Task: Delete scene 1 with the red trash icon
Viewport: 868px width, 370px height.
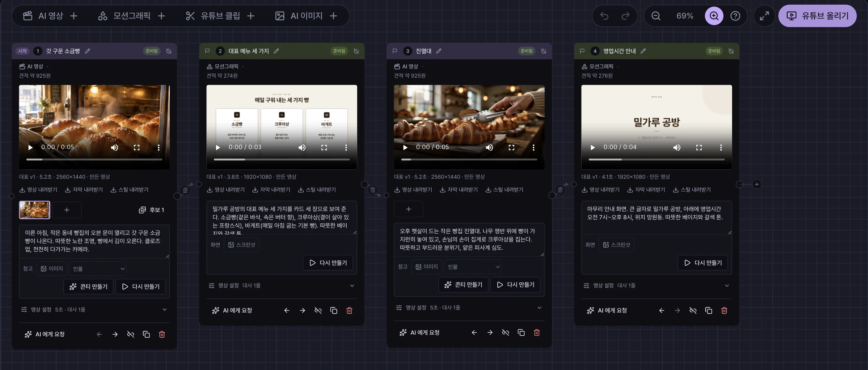Action: click(162, 334)
